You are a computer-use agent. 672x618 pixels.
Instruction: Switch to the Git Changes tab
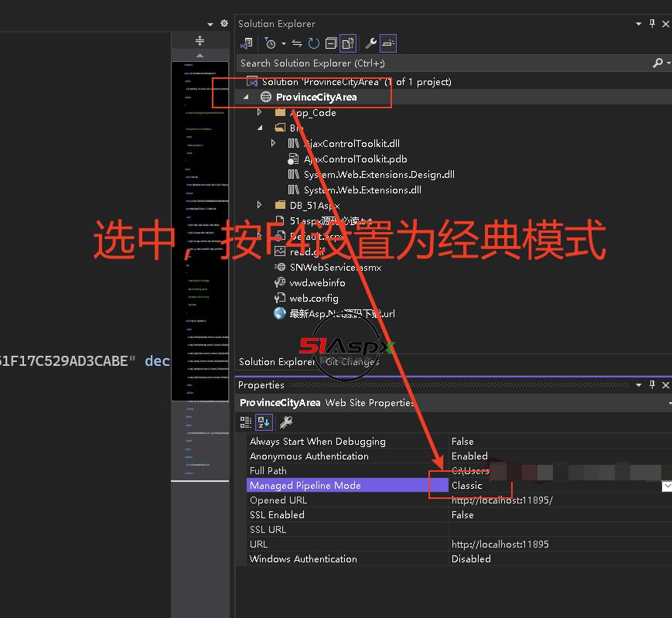352,361
